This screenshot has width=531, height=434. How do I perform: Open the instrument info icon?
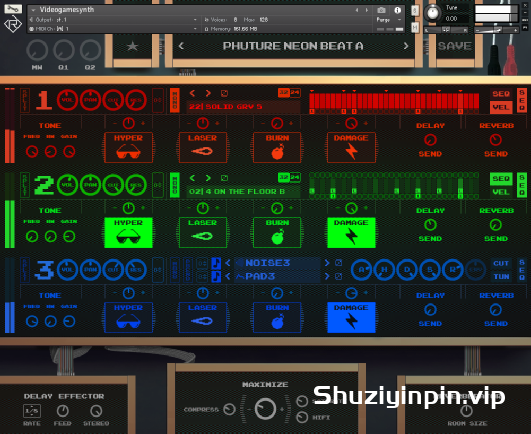397,10
